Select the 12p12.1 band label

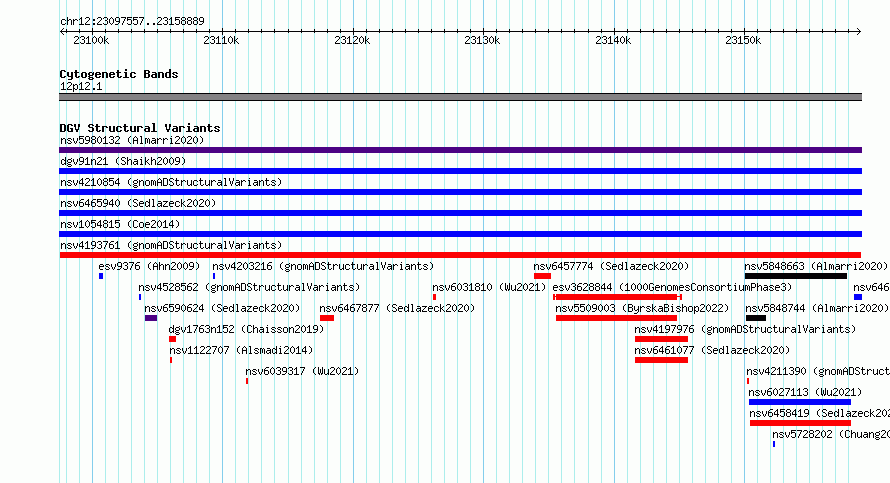[x=81, y=86]
